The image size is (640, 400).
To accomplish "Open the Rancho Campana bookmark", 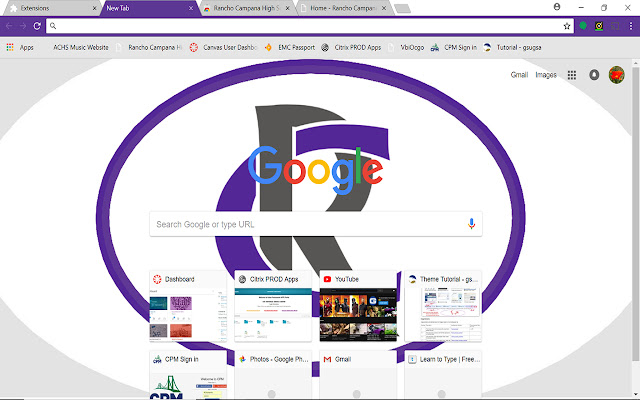I will pyautogui.click(x=149, y=47).
